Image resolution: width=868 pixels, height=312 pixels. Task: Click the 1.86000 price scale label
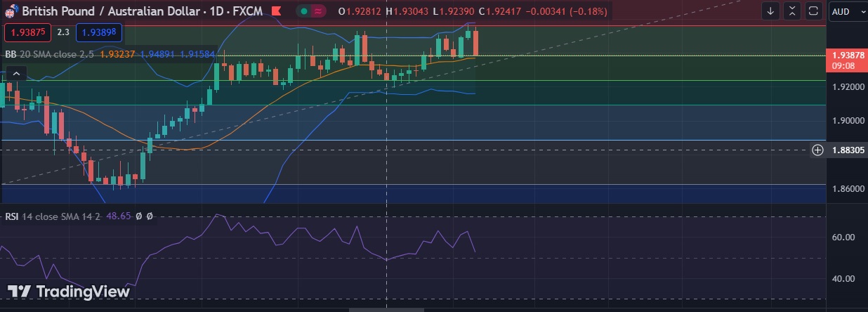tap(848, 189)
